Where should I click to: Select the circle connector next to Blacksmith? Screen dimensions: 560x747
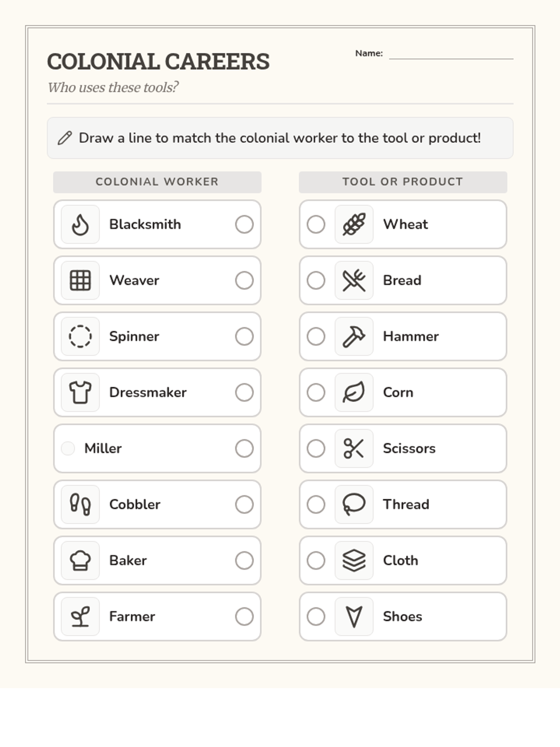pyautogui.click(x=244, y=225)
